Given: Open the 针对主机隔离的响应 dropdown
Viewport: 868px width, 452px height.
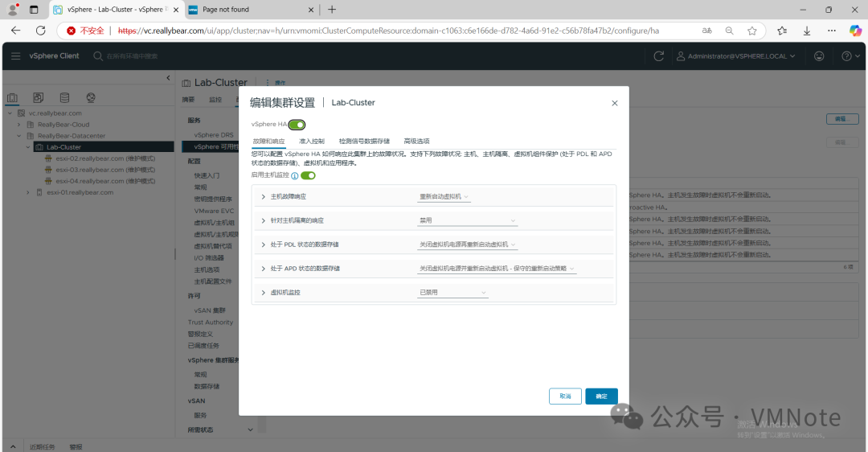Looking at the screenshot, I should [x=468, y=220].
